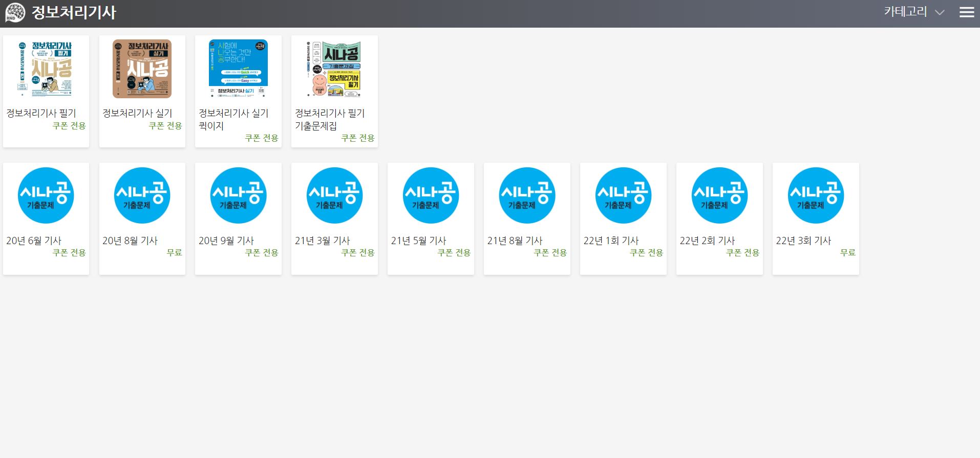Select the 20년 9월 기사 label
The height and width of the screenshot is (458, 980).
coord(226,241)
